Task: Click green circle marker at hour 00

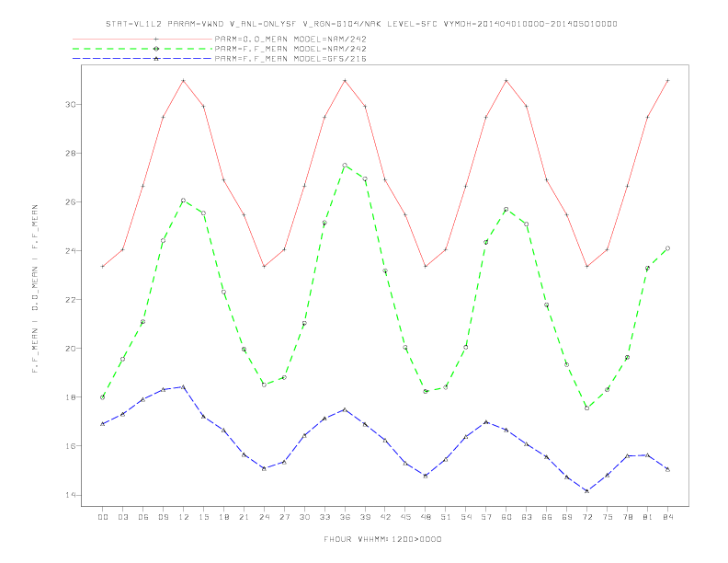Action: (x=103, y=397)
